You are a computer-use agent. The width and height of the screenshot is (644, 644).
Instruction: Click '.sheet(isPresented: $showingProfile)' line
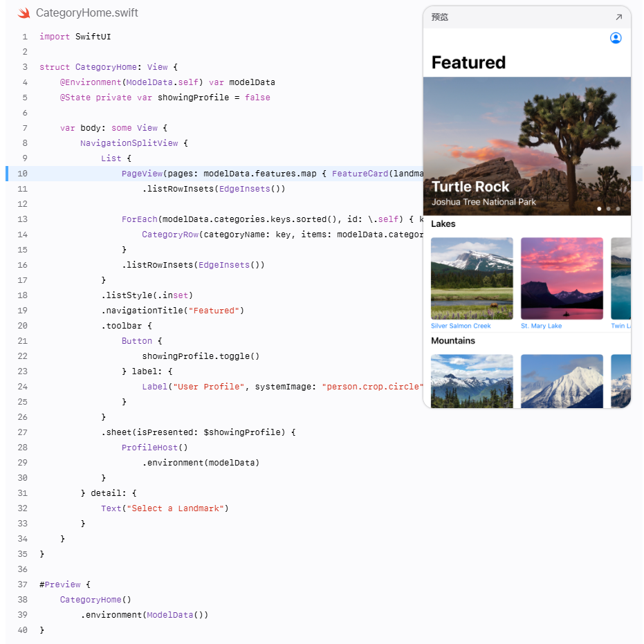199,432
